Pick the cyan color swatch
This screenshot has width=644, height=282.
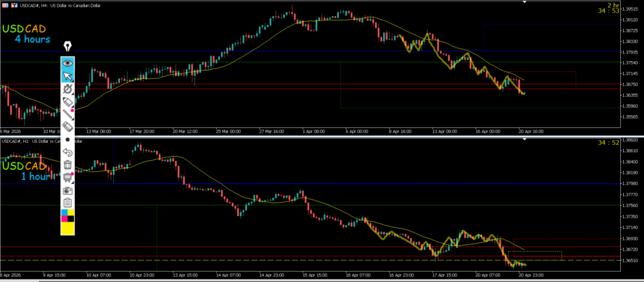tap(64, 213)
